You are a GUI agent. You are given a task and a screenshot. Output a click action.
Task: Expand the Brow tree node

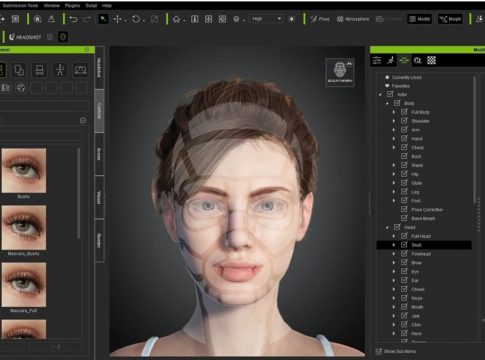394,263
